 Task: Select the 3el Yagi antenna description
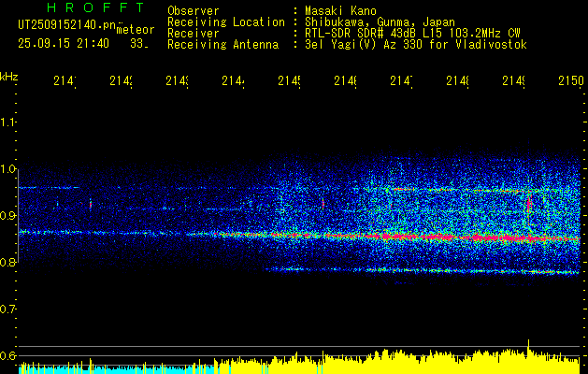416,45
